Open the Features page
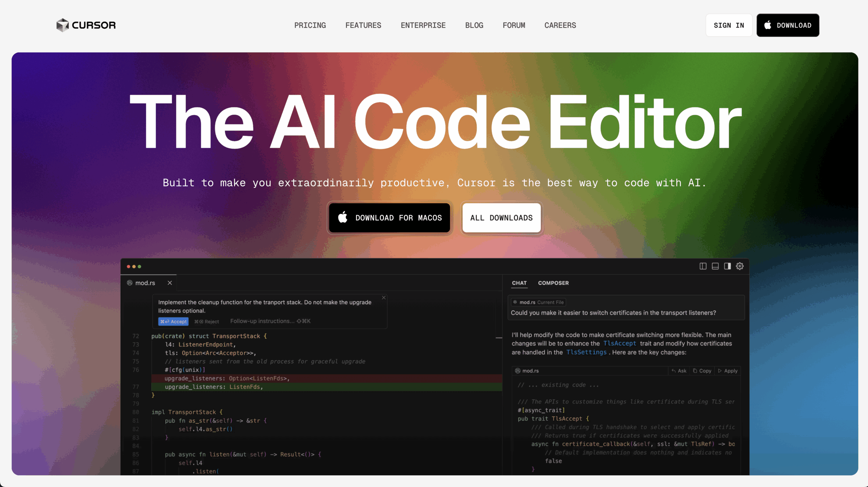The width and height of the screenshot is (868, 487). (363, 25)
